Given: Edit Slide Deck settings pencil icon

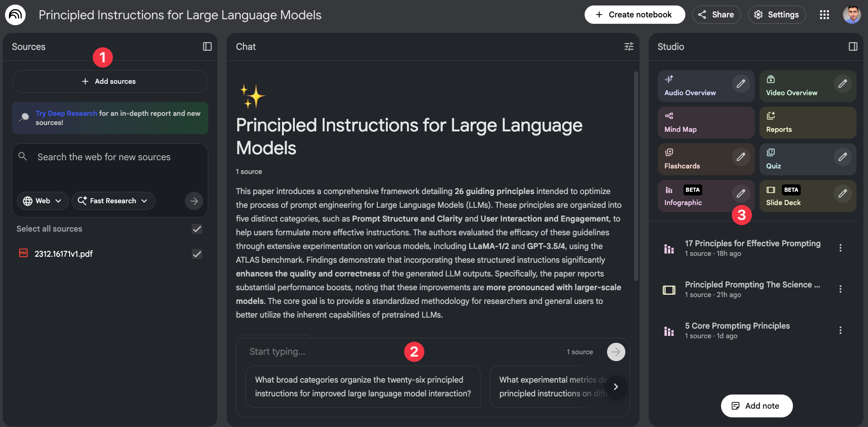Looking at the screenshot, I should 842,194.
